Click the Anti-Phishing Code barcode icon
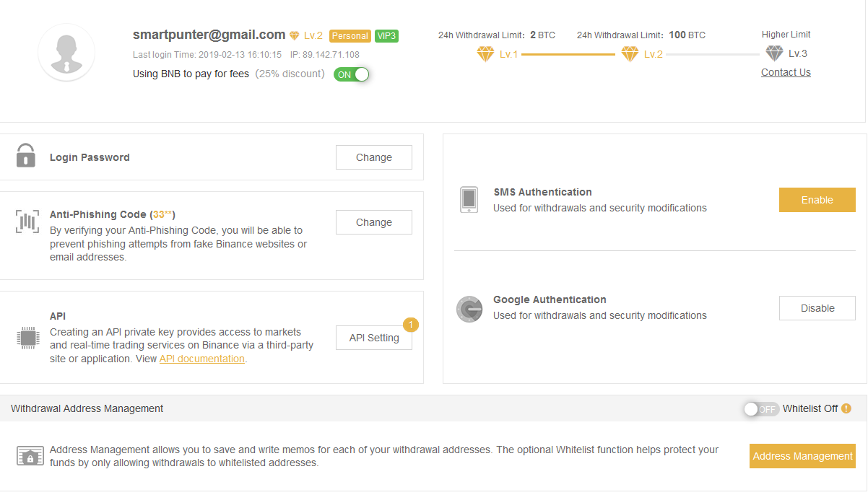The width and height of the screenshot is (868, 495). point(27,222)
